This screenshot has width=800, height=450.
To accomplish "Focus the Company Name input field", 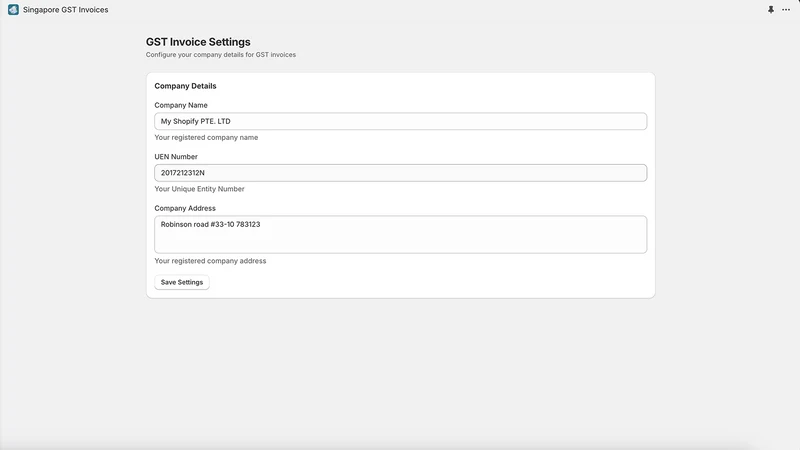I will click(x=401, y=121).
